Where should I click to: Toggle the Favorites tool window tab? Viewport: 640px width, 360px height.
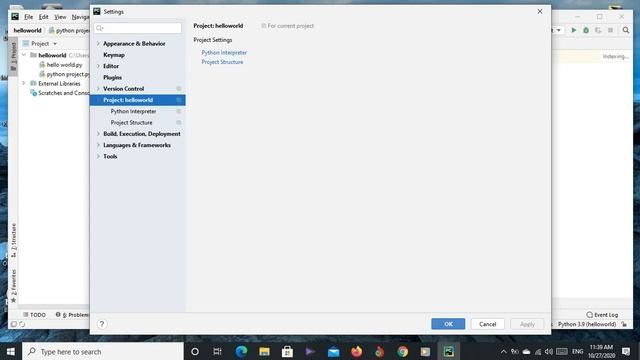point(13,285)
